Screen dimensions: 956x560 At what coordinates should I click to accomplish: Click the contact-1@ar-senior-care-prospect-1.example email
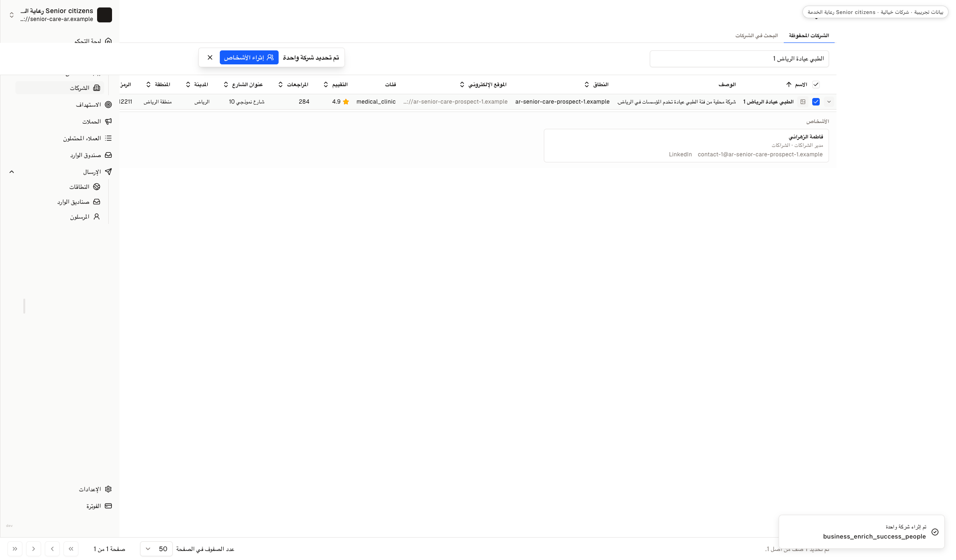click(x=760, y=154)
